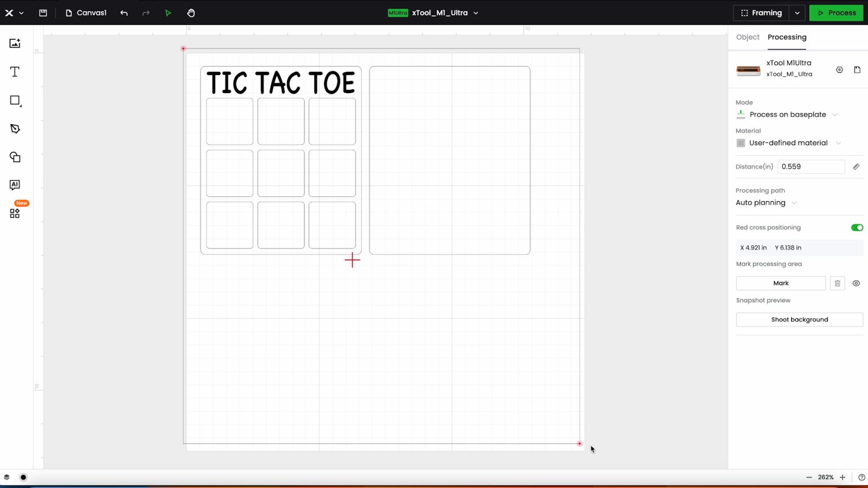Click the green Process button
The height and width of the screenshot is (488, 868).
[x=836, y=12]
